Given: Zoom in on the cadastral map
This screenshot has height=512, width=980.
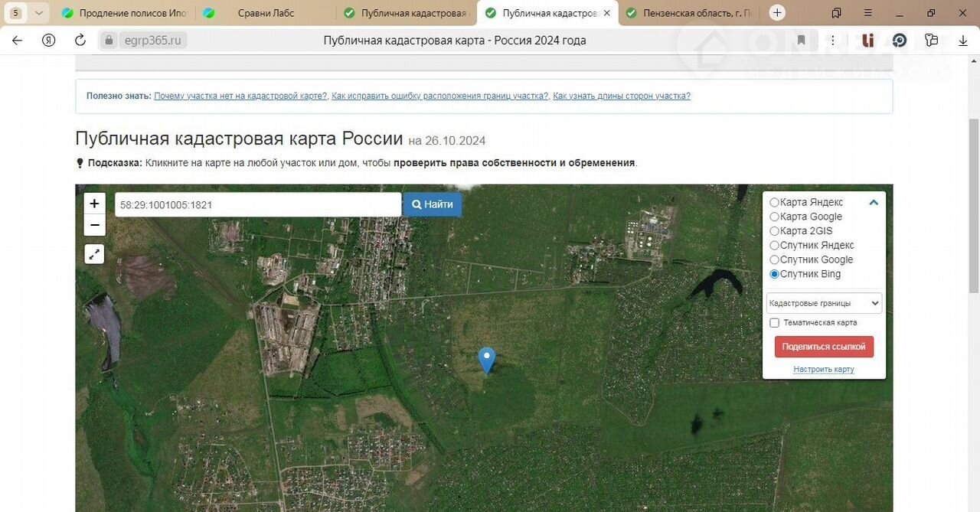Looking at the screenshot, I should point(94,204).
